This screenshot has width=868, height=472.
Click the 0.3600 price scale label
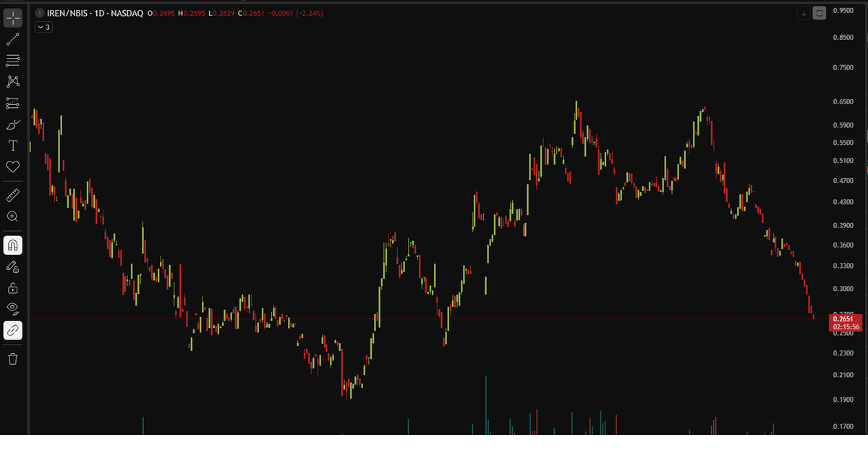point(843,245)
